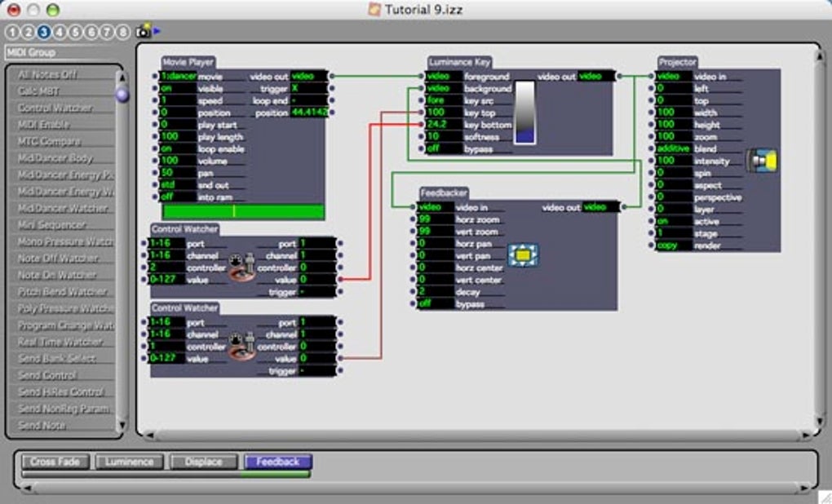This screenshot has width=832, height=504.
Task: Select scene number 4 circle
Action: point(60,33)
